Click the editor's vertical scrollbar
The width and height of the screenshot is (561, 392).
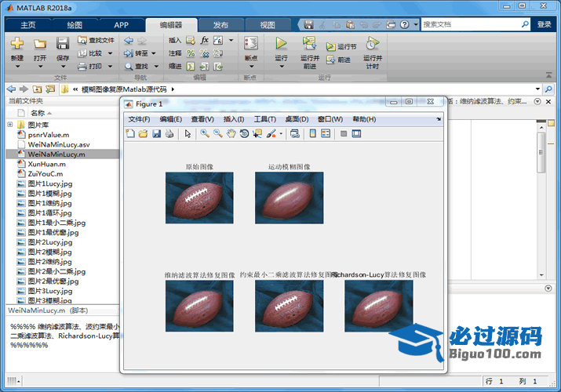[x=541, y=153]
